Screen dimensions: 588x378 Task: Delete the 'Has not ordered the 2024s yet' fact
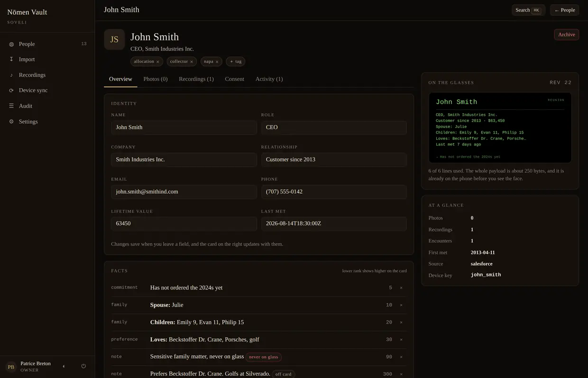point(401,288)
